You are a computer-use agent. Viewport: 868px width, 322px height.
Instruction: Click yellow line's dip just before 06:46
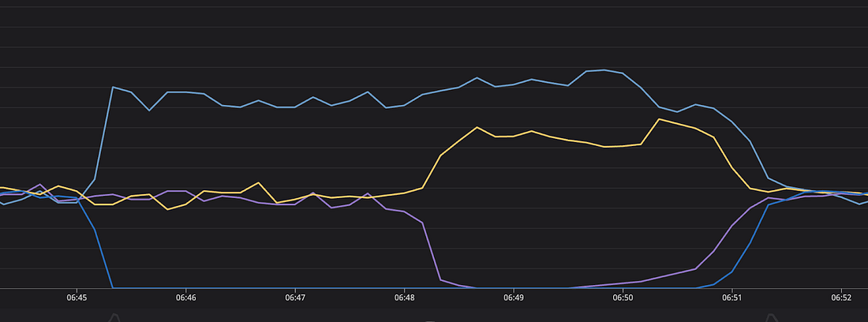coord(168,209)
